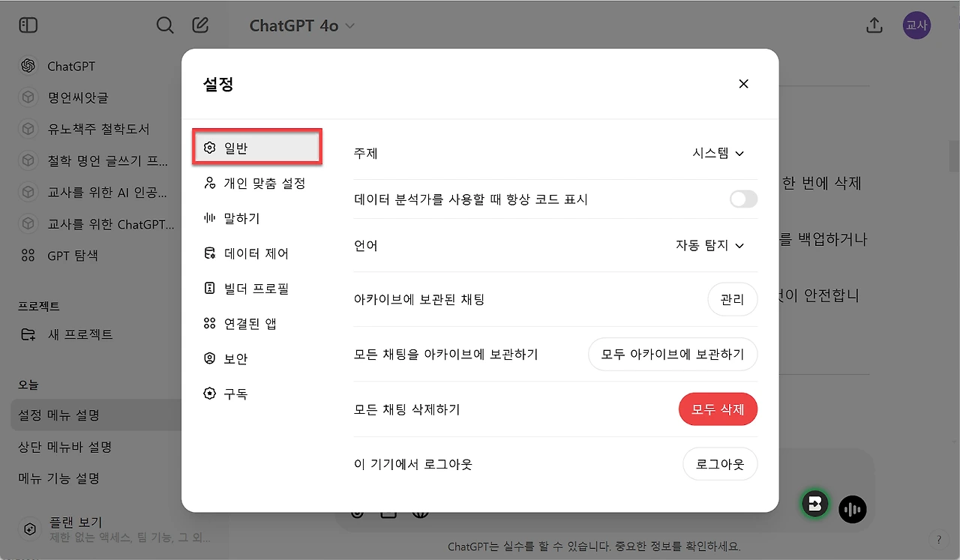The width and height of the screenshot is (960, 560).
Task: Click 관리 for archived chats
Action: (x=732, y=299)
